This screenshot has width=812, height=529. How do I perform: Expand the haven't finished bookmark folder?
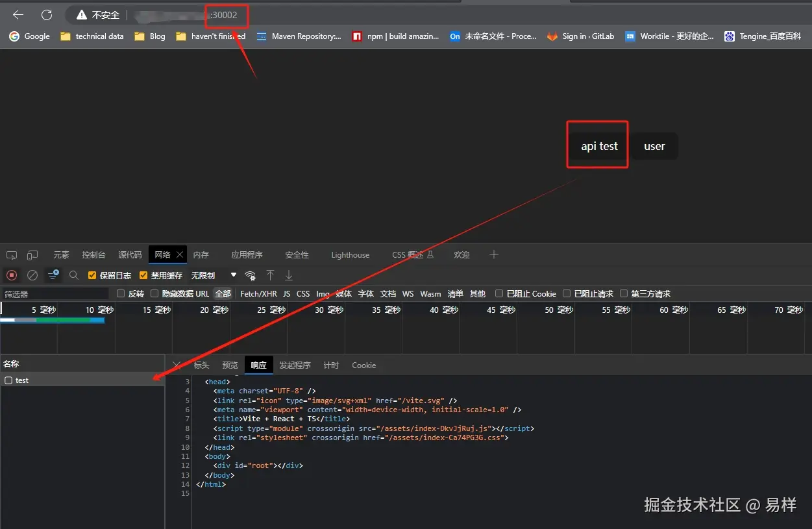coord(211,36)
